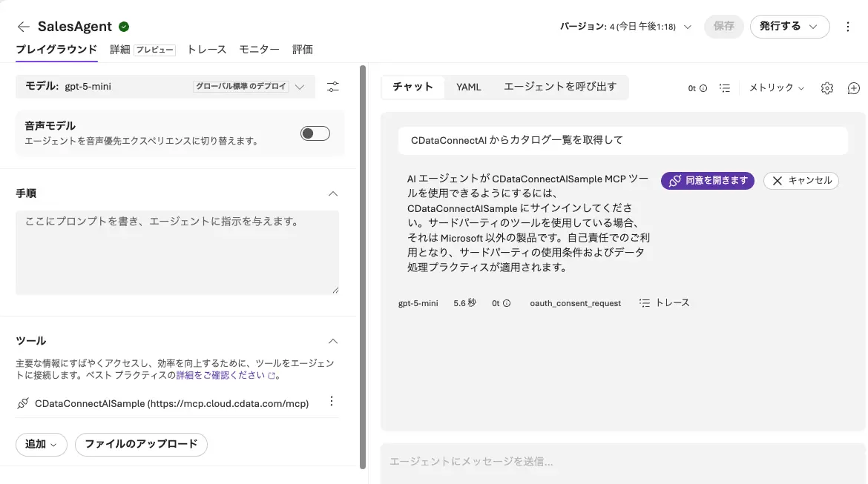This screenshot has height=484, width=868.
Task: Click the external link icon after 詳細をご確認ください
Action: click(x=272, y=376)
